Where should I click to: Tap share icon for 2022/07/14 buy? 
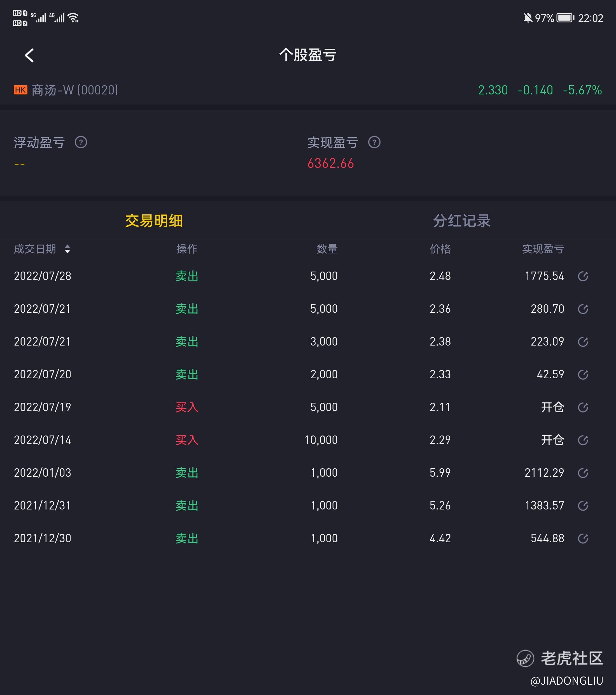[583, 440]
